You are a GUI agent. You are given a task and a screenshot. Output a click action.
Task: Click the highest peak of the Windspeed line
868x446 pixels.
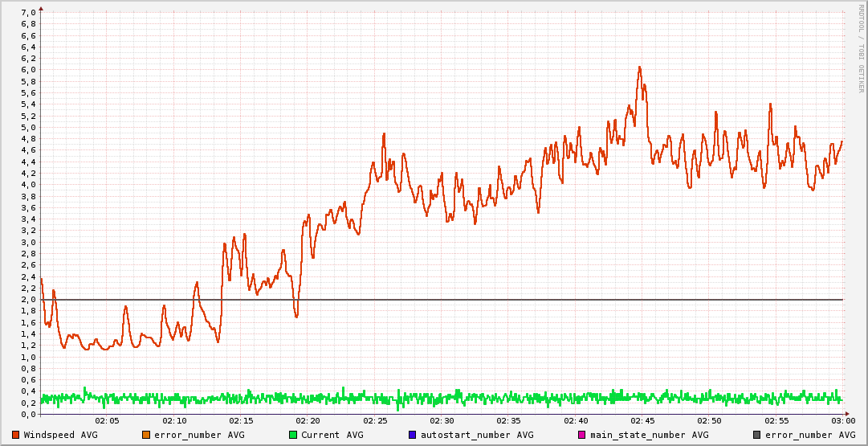pyautogui.click(x=640, y=68)
